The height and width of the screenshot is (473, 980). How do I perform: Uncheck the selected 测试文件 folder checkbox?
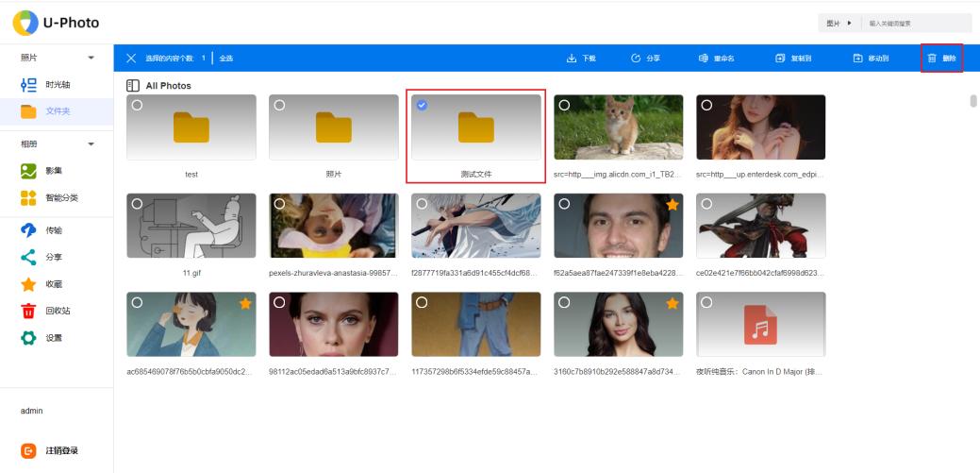(422, 105)
